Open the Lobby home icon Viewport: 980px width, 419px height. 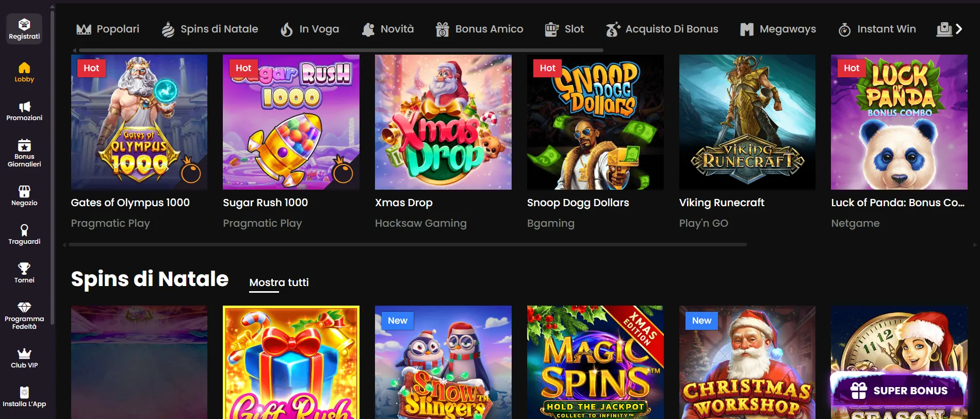click(x=24, y=68)
